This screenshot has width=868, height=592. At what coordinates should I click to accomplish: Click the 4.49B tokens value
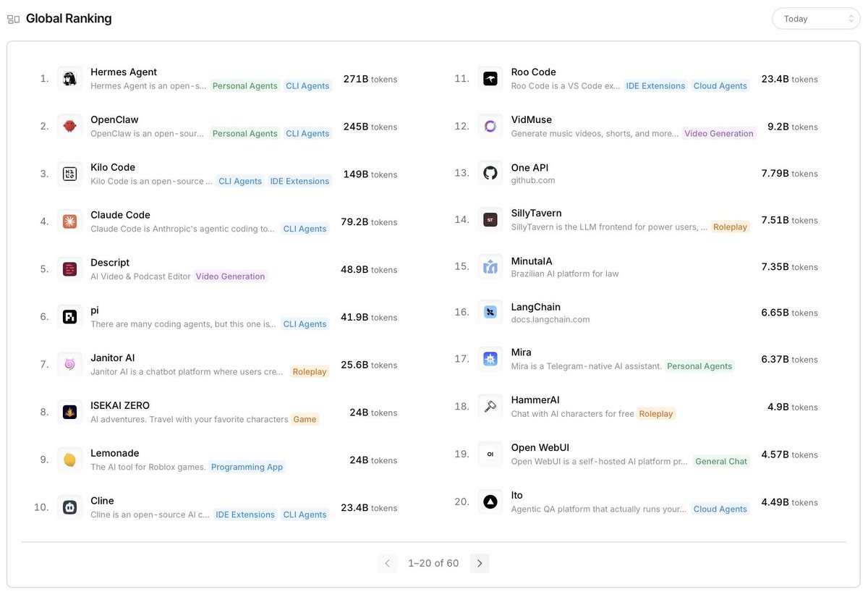tap(790, 502)
